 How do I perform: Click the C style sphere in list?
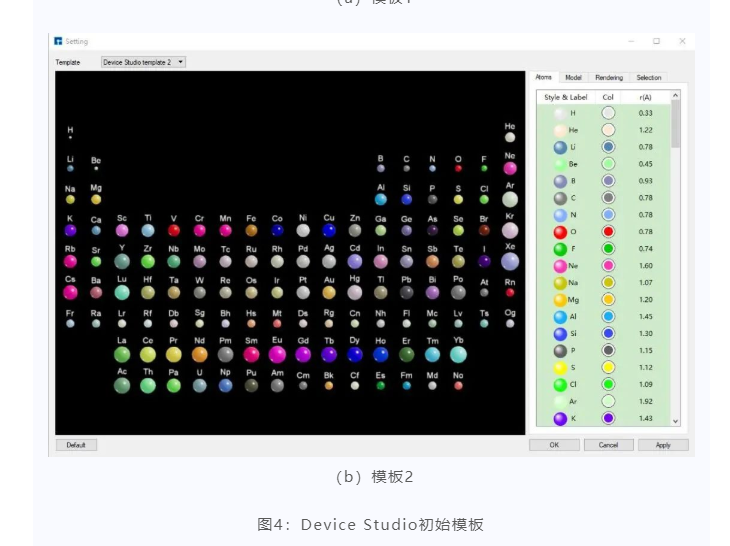[x=560, y=199]
